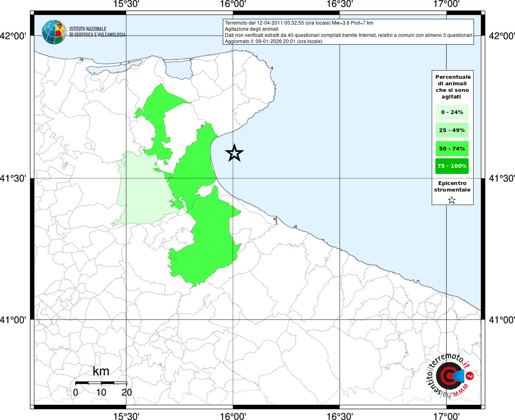Click the 41°30' label on the left axis
The image size is (515, 420).
coord(14,178)
